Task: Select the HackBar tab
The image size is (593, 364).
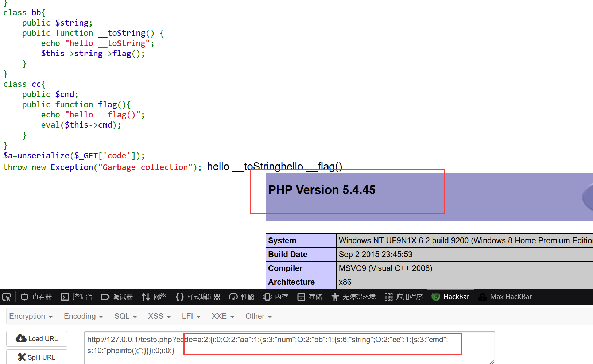Action: (x=450, y=297)
